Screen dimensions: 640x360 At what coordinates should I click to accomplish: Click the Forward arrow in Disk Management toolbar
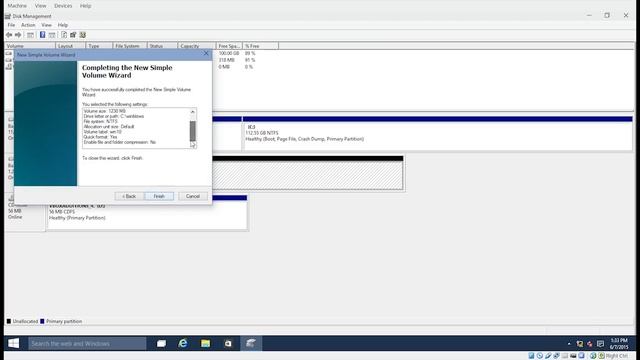[x=18, y=35]
